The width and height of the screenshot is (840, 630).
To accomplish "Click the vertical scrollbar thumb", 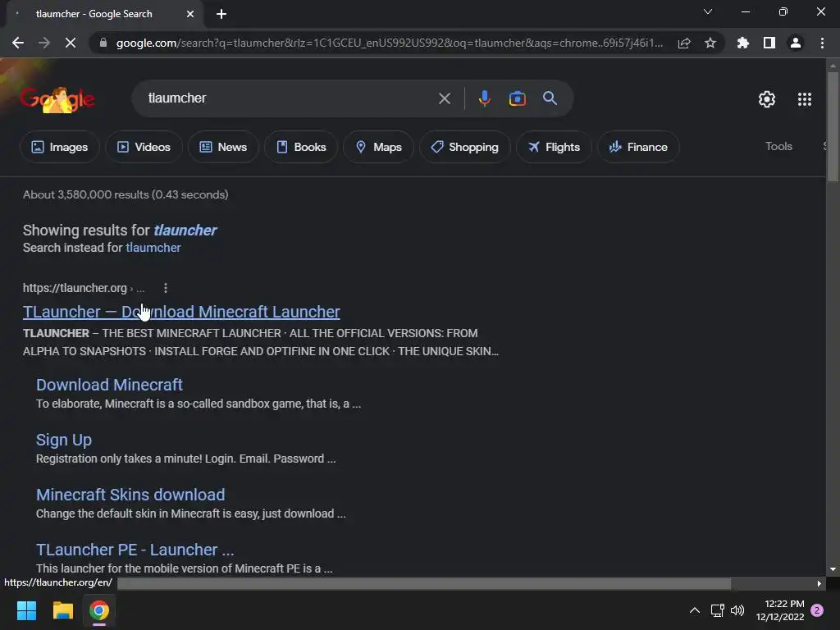I will point(833,126).
